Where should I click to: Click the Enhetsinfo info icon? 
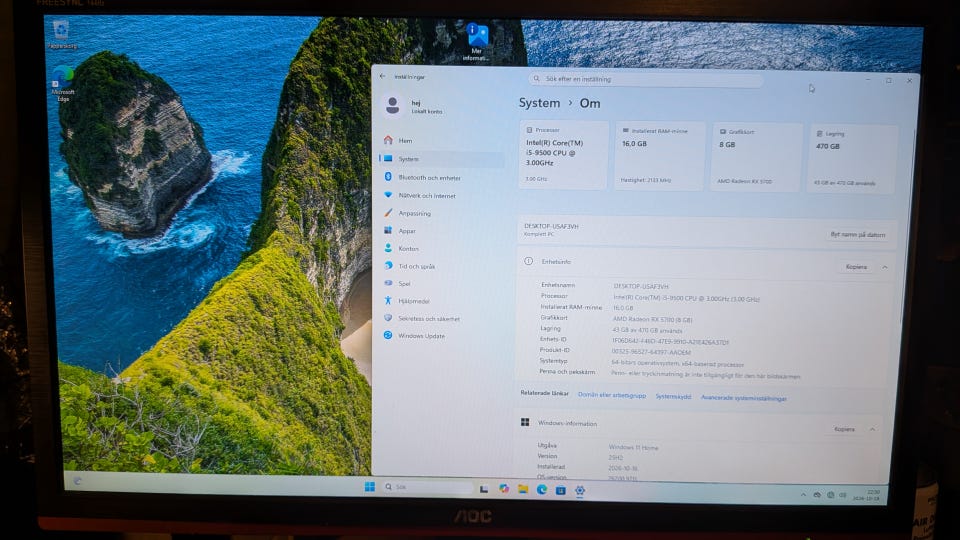pos(528,261)
